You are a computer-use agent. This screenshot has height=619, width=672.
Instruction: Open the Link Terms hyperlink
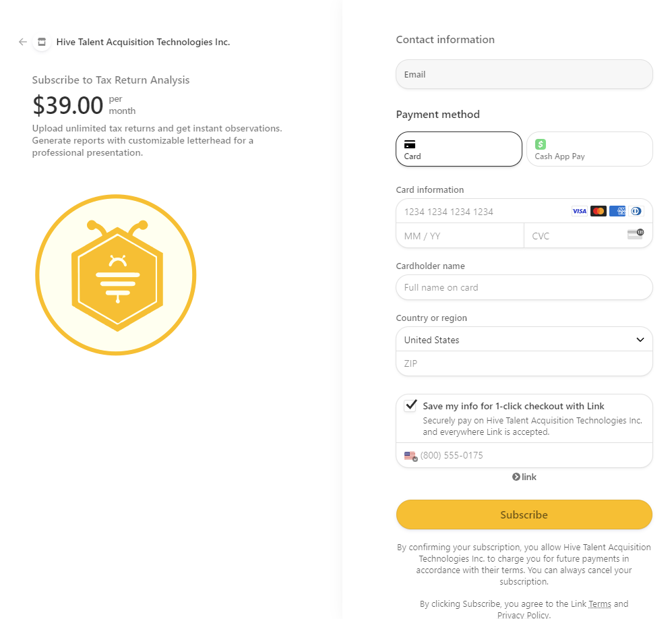click(599, 604)
